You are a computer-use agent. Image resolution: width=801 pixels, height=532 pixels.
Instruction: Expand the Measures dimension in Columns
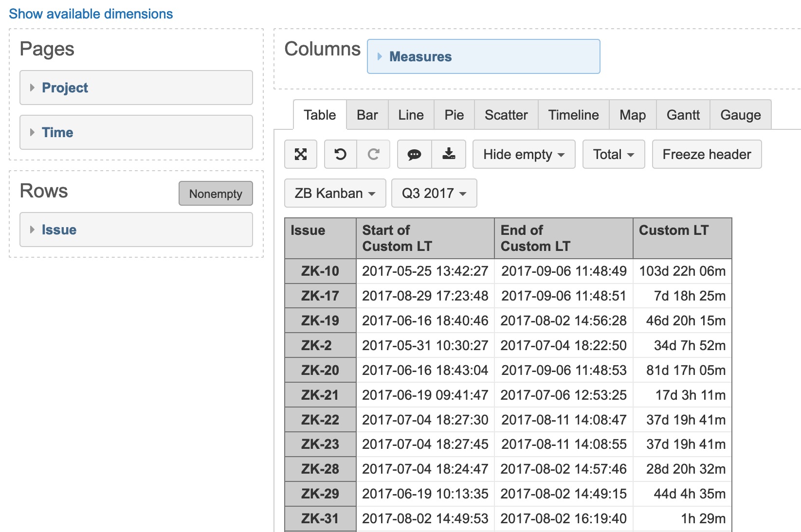coord(484,56)
